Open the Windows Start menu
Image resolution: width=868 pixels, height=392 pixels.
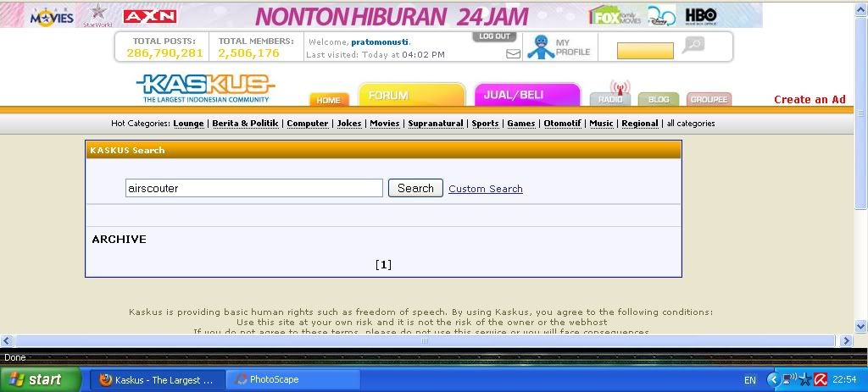41,379
